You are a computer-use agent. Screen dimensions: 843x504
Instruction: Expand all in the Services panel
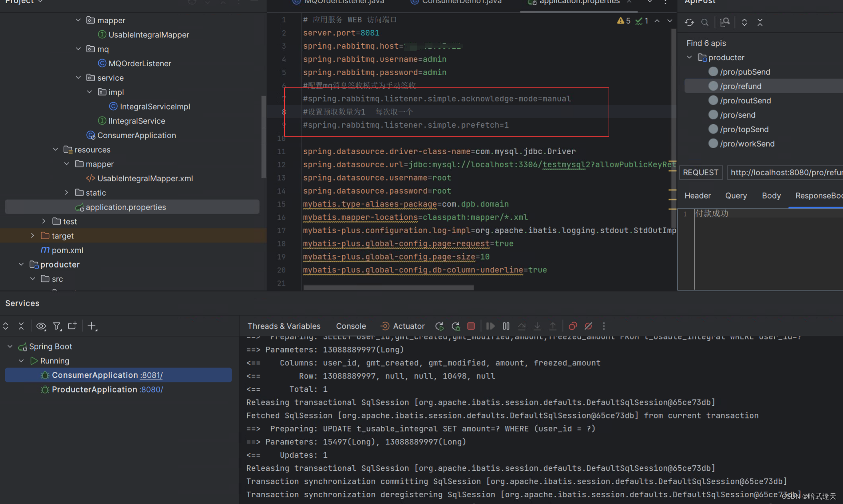[6, 326]
